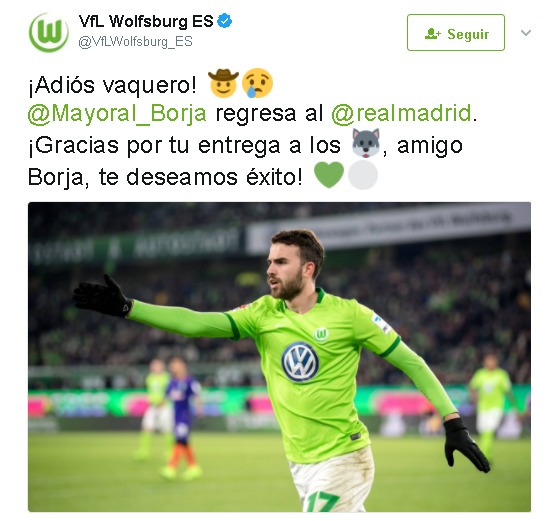This screenshot has width=557, height=521.
Task: Click the crying face emoji
Action: tap(257, 83)
